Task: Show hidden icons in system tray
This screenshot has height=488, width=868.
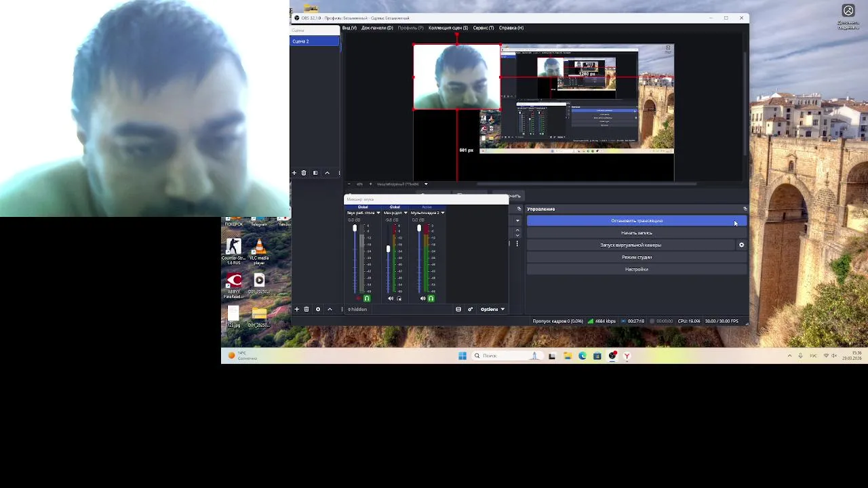Action: click(x=789, y=356)
